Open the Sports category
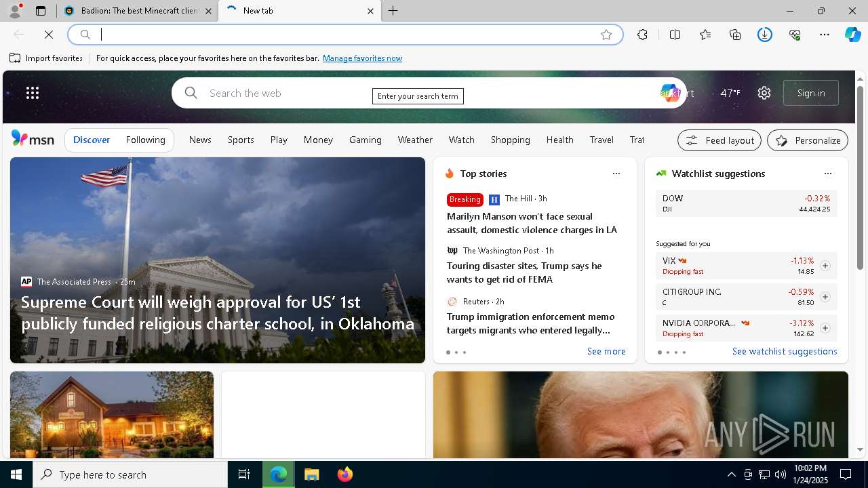This screenshot has width=868, height=488. point(241,140)
